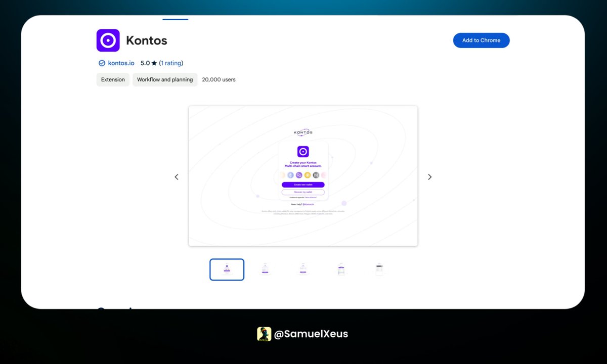Click the Workflow and planning chip
This screenshot has height=364, width=607.
(x=165, y=79)
